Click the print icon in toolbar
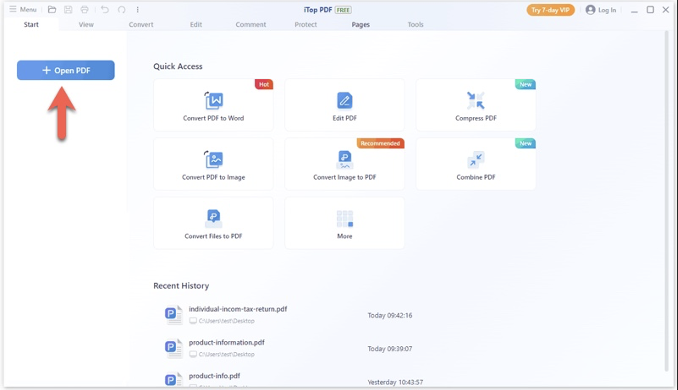The image size is (678, 390). 84,10
